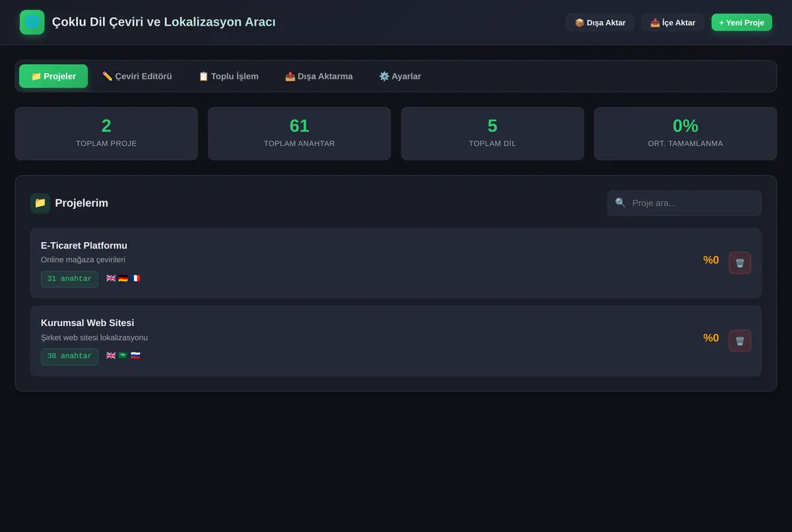Click the Dışa Aktar header button

(x=600, y=22)
